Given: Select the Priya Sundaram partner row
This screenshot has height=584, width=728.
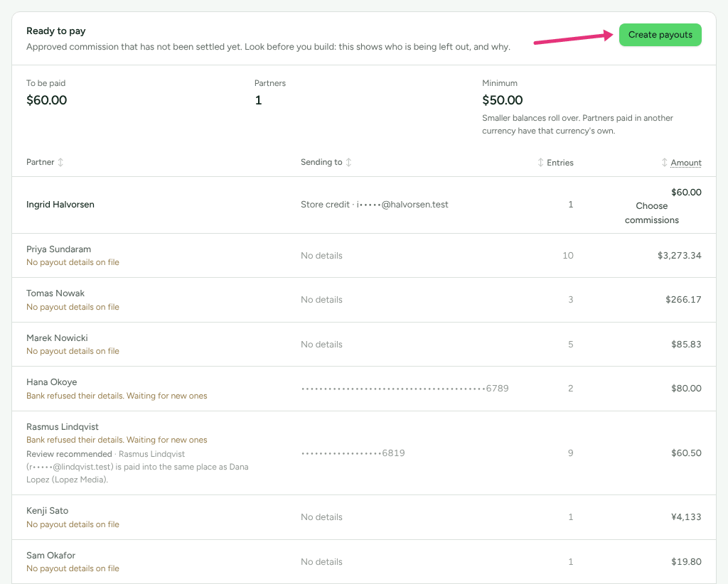Looking at the screenshot, I should click(x=364, y=256).
